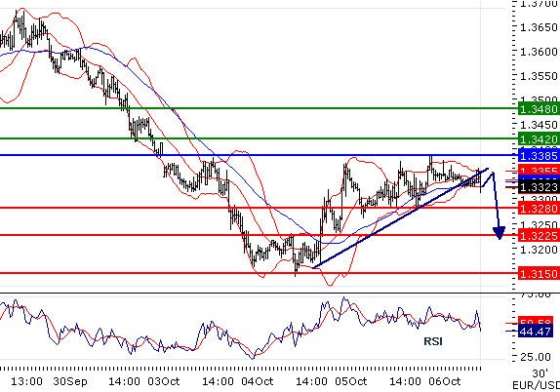Click the 05Oct date label

coord(350,381)
